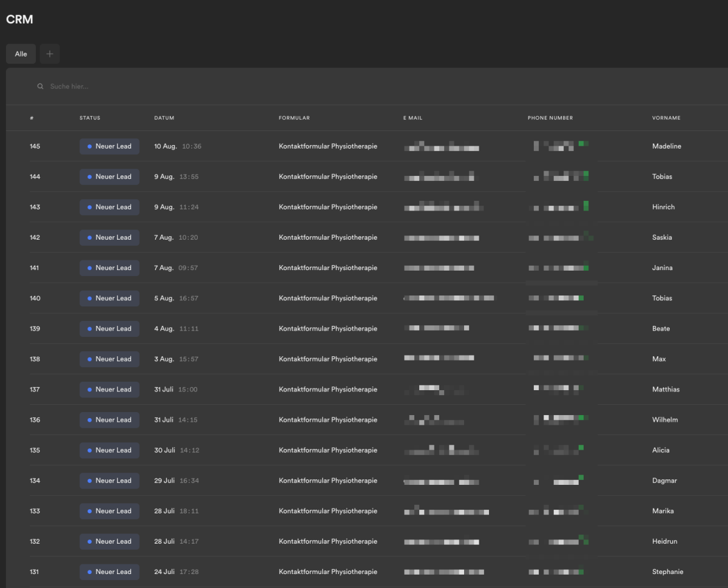Click the name Tobias in row 144
The image size is (728, 588).
(662, 177)
